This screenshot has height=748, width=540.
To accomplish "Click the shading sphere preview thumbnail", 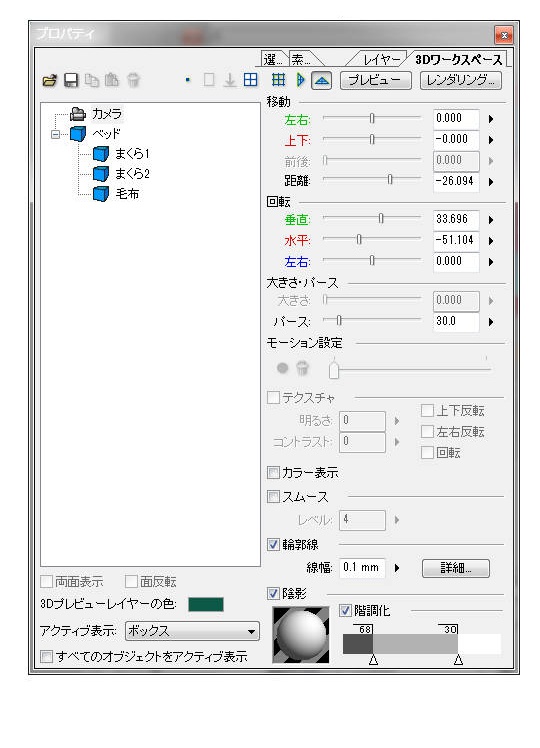I will click(301, 634).
